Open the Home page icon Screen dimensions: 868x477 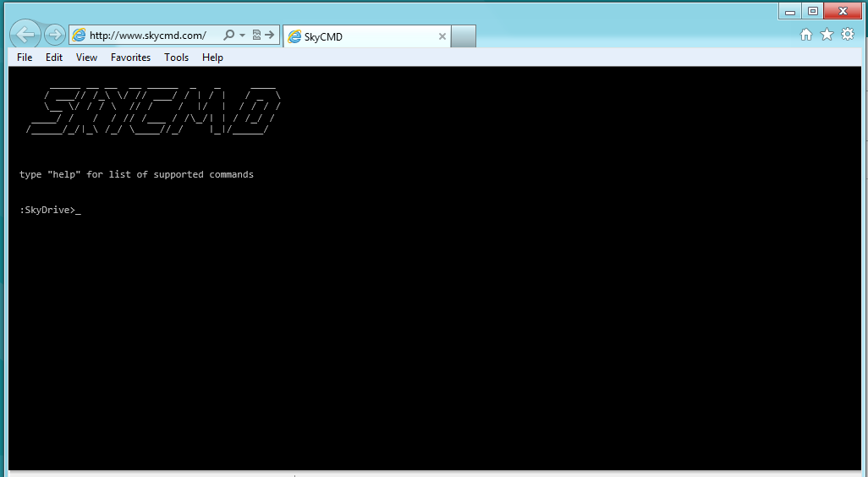pos(806,35)
